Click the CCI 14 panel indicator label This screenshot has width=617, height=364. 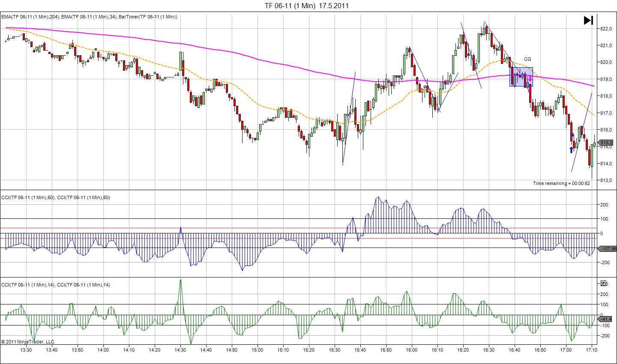(56, 285)
